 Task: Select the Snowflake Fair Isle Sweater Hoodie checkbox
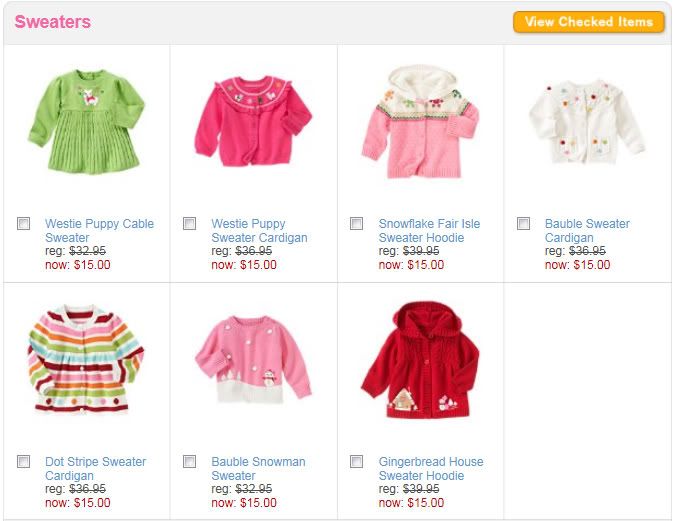click(357, 224)
